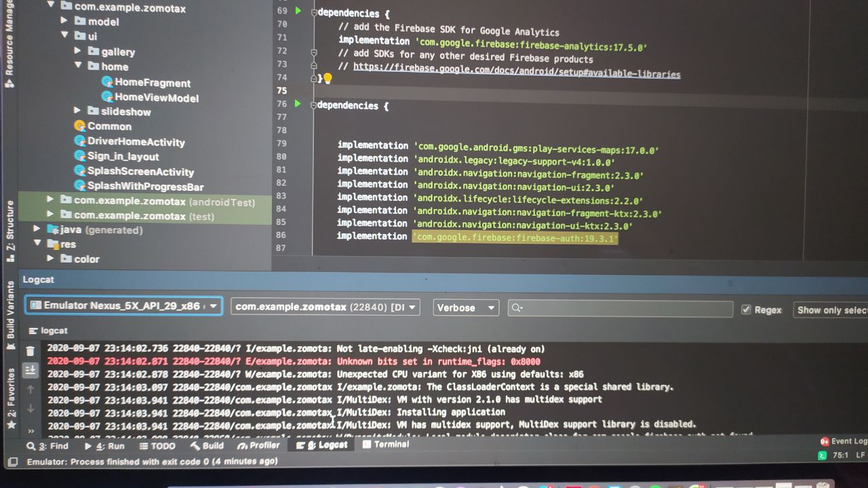Viewport: 868px width, 488px height.
Task: Expand the color resource folder
Action: pyautogui.click(x=50, y=259)
